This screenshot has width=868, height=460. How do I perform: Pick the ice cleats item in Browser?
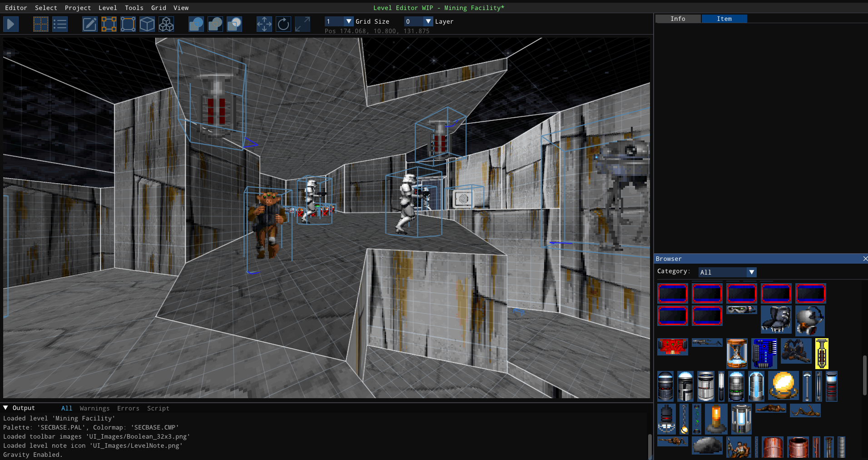(776, 320)
